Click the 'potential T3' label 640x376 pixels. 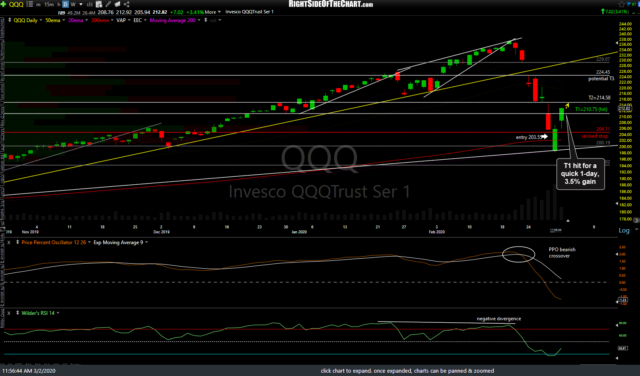(601, 79)
